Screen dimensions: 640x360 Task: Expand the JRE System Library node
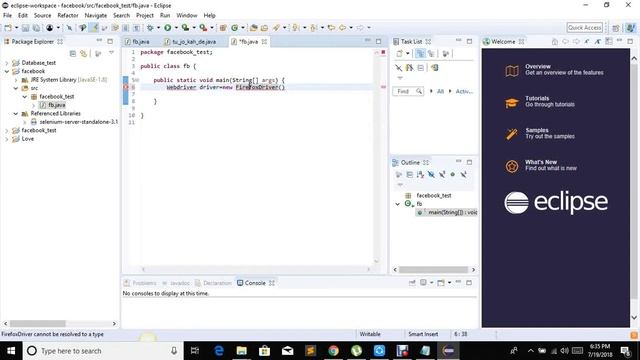[x=16, y=80]
